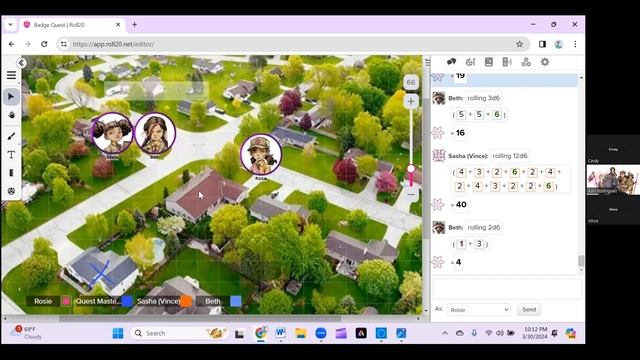Collapse the Roll20 left toolbar arrow

[21, 63]
